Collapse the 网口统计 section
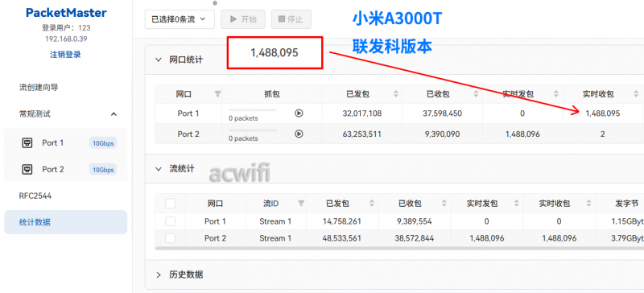This screenshot has width=644, height=293. point(159,60)
